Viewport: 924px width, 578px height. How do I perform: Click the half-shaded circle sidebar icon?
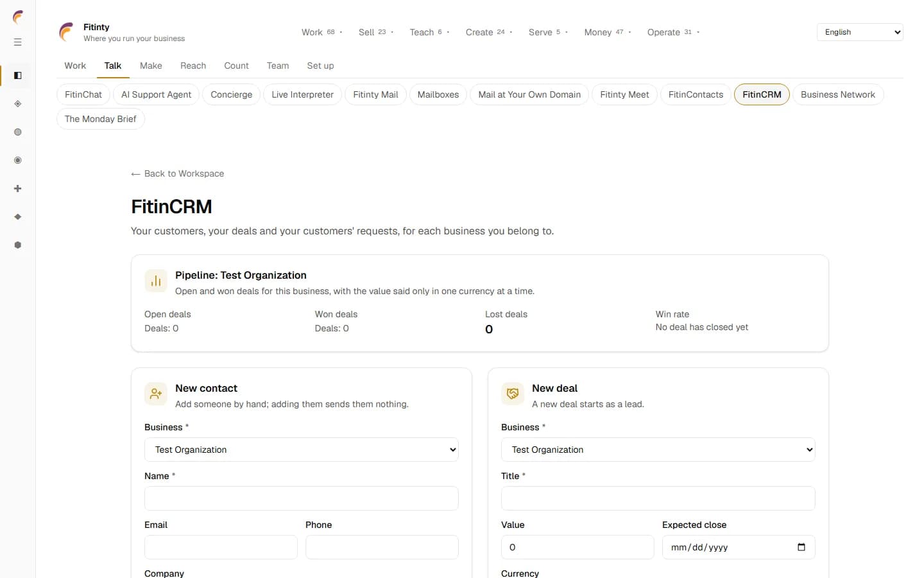click(x=18, y=132)
